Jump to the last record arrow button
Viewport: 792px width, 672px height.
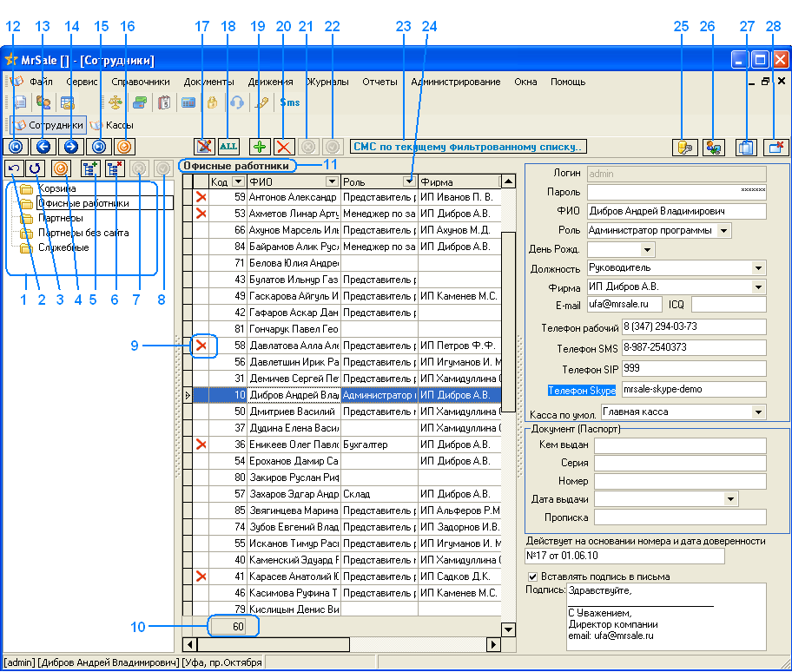coord(99,147)
